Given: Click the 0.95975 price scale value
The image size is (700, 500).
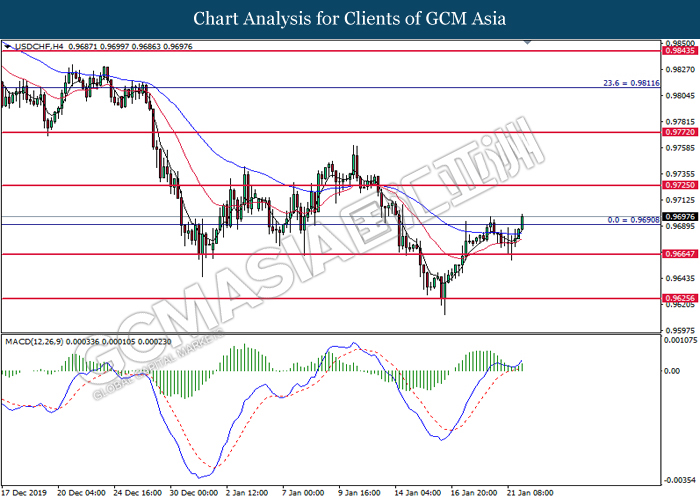Looking at the screenshot, I should (680, 331).
